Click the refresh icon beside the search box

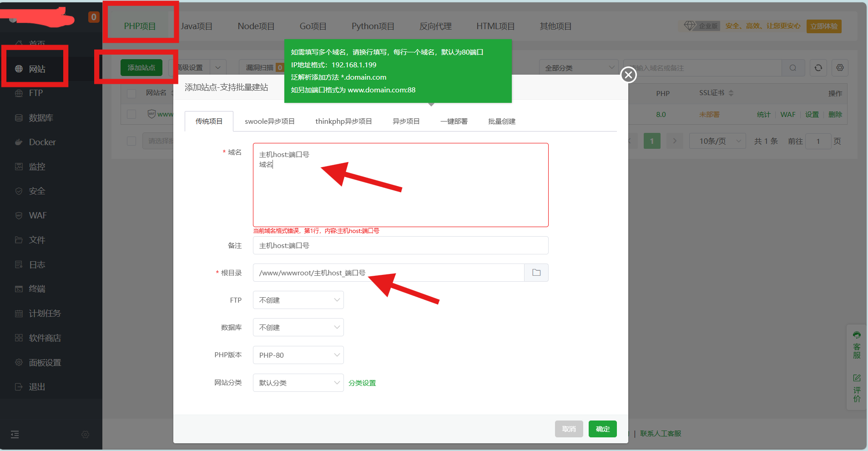pos(818,68)
